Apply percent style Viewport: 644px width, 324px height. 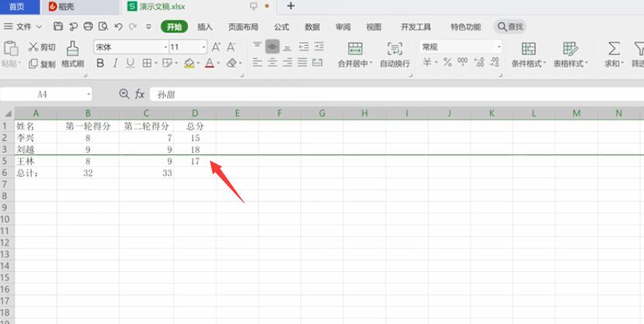447,63
